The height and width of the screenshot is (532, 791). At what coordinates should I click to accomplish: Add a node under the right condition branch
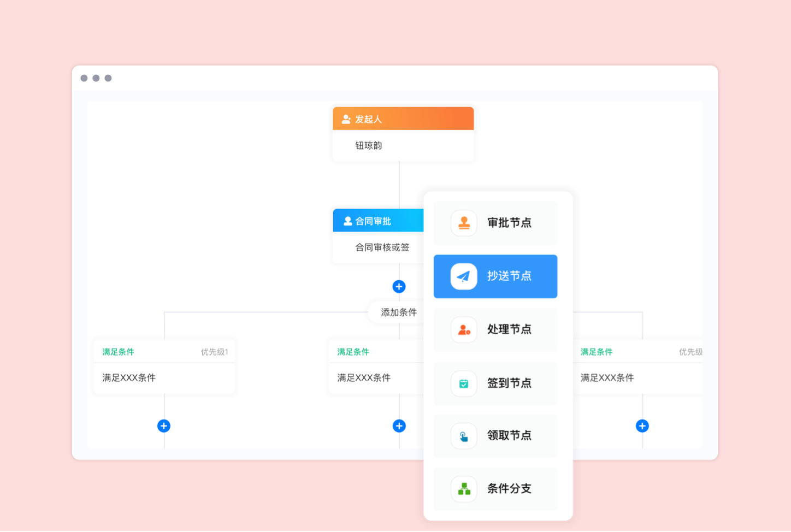tap(642, 426)
